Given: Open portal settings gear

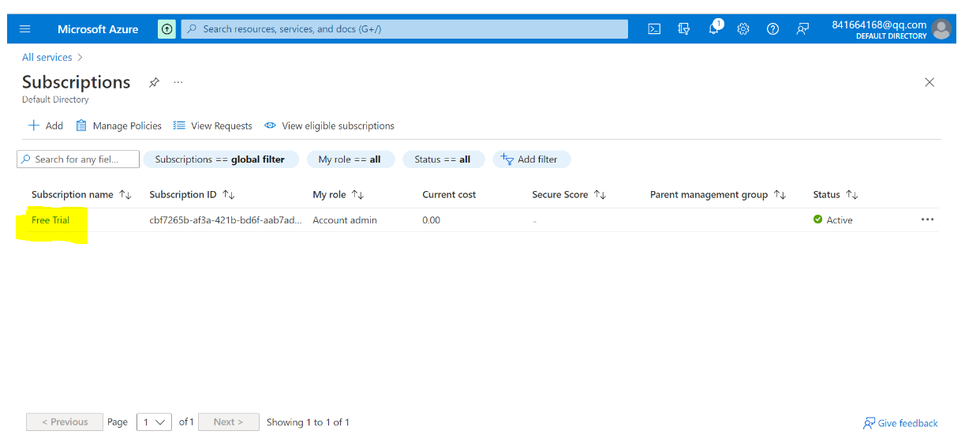Looking at the screenshot, I should [743, 29].
